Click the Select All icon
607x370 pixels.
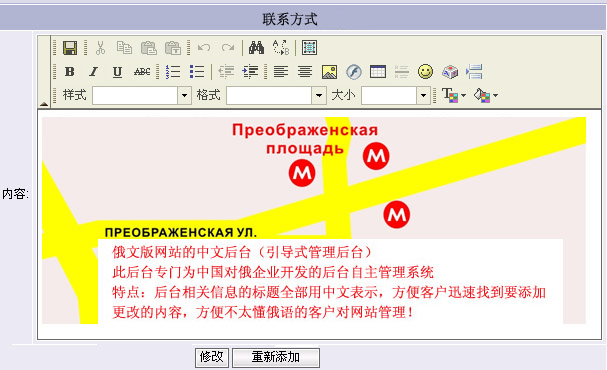[x=309, y=48]
